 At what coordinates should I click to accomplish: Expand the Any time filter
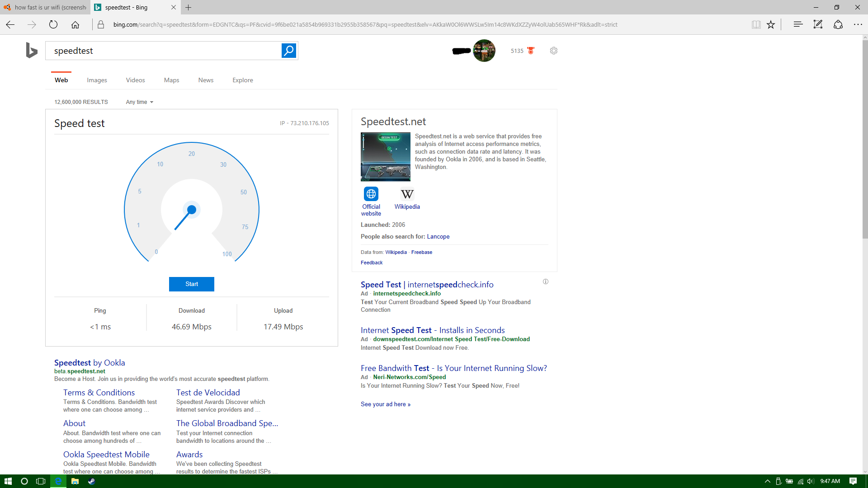tap(140, 102)
